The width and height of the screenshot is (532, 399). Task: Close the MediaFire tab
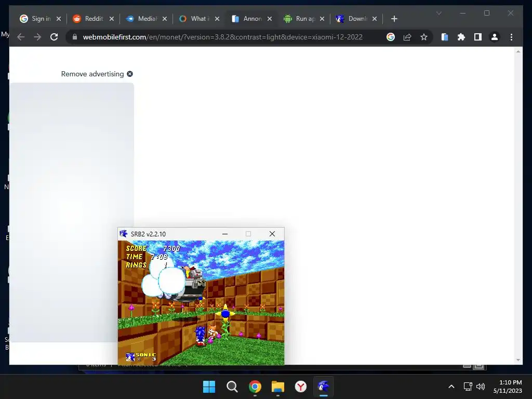pos(165,19)
